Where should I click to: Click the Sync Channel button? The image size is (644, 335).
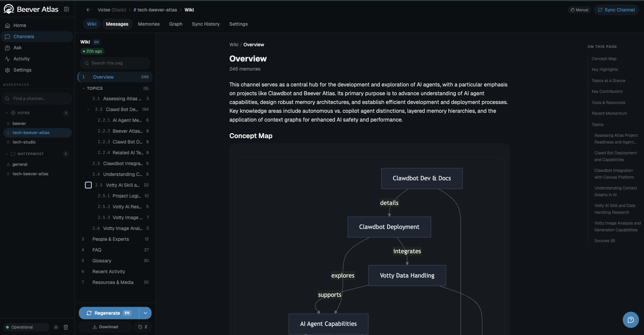(x=617, y=10)
